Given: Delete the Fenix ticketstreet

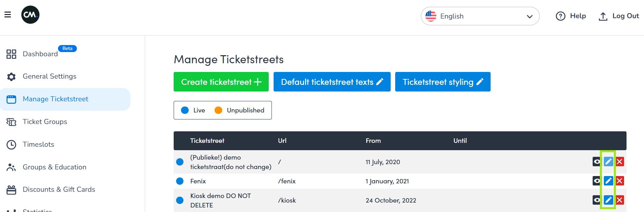Looking at the screenshot, I should (620, 181).
